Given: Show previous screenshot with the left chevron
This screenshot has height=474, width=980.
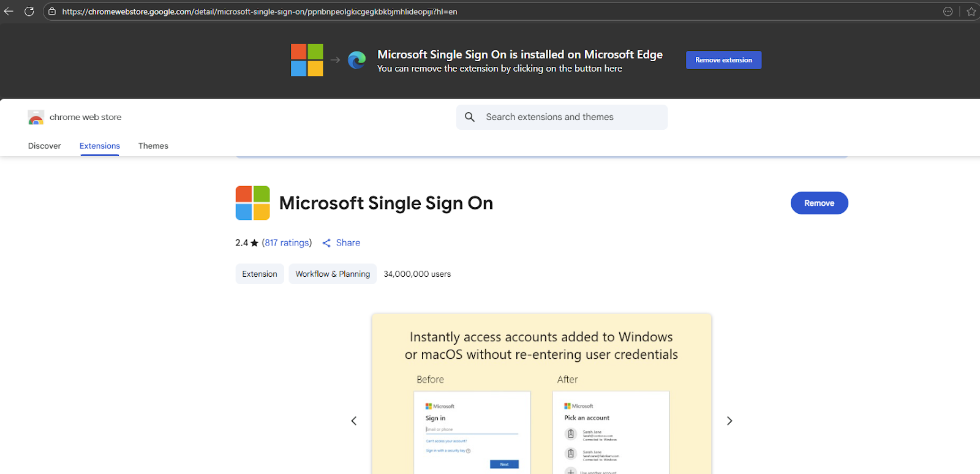Looking at the screenshot, I should [x=353, y=421].
